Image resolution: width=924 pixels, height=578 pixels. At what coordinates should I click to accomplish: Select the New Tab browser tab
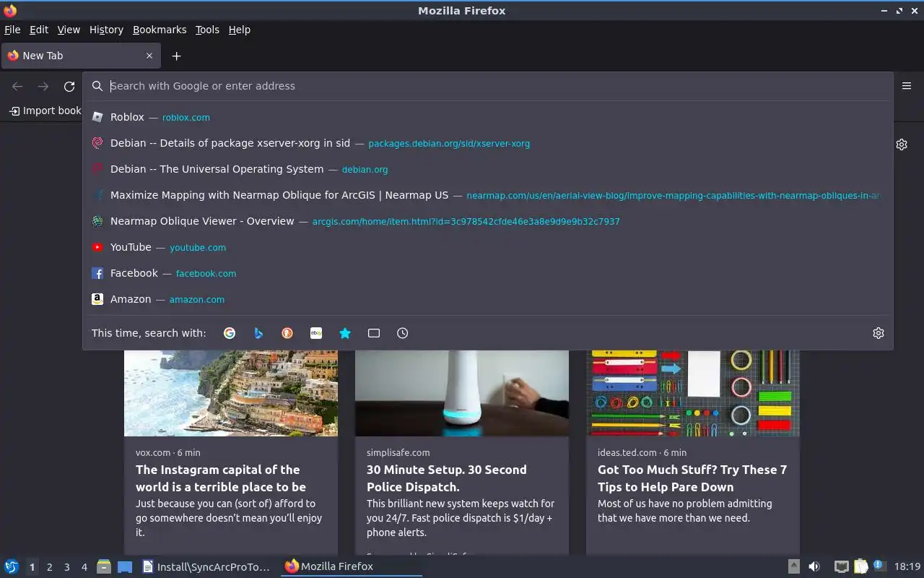coord(81,56)
